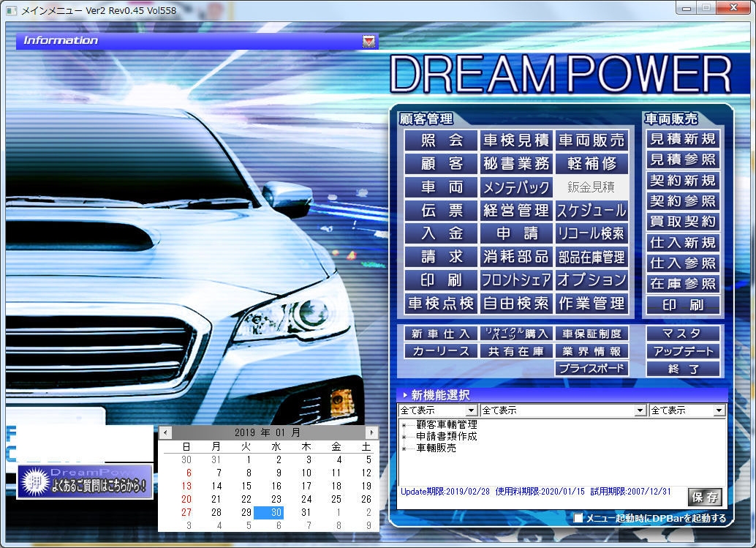Open 新車仕入 new car purchase
756x548 pixels.
[x=441, y=334]
